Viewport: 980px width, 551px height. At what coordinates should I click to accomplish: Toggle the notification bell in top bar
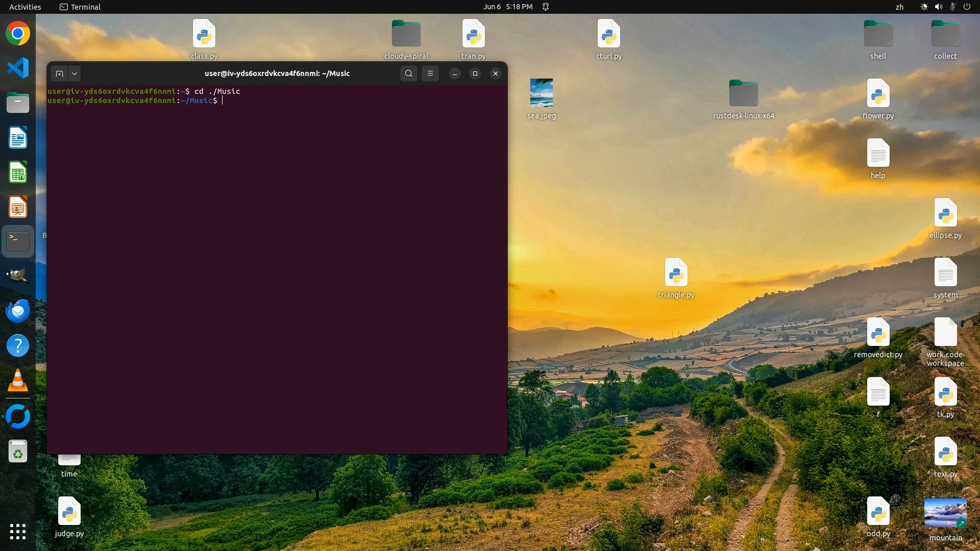click(x=546, y=7)
